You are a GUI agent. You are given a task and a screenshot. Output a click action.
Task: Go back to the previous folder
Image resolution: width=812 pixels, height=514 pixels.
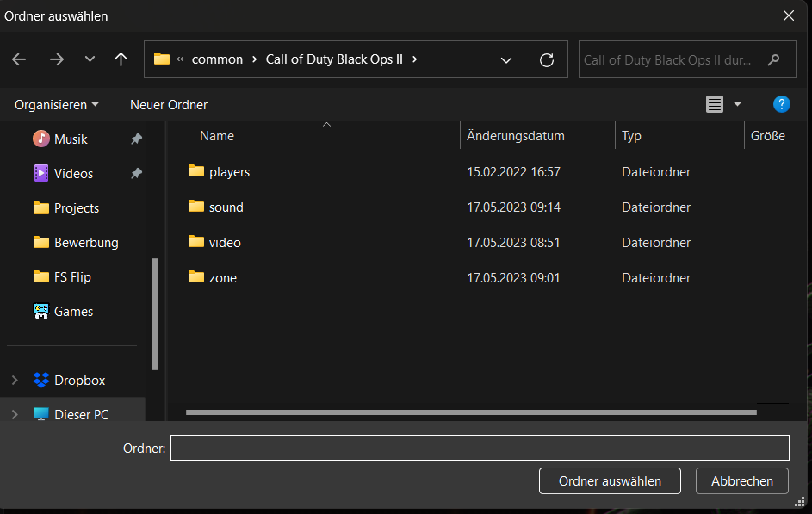tap(19, 59)
